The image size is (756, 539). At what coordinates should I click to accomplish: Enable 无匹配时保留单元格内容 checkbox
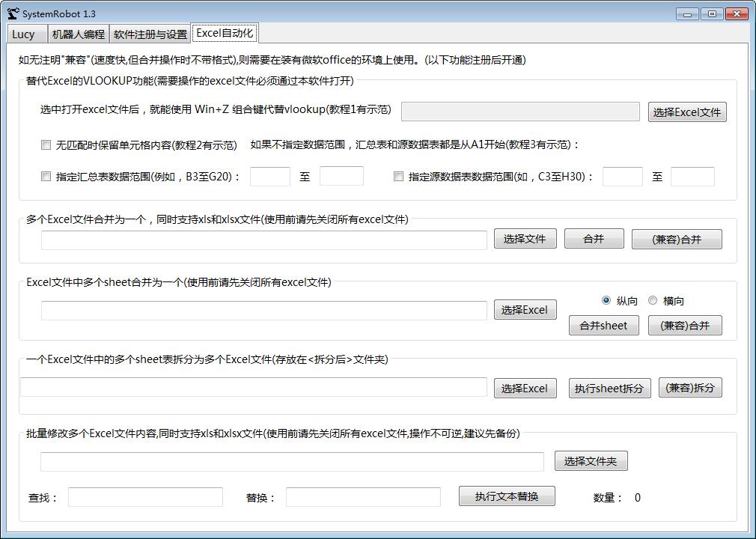46,144
